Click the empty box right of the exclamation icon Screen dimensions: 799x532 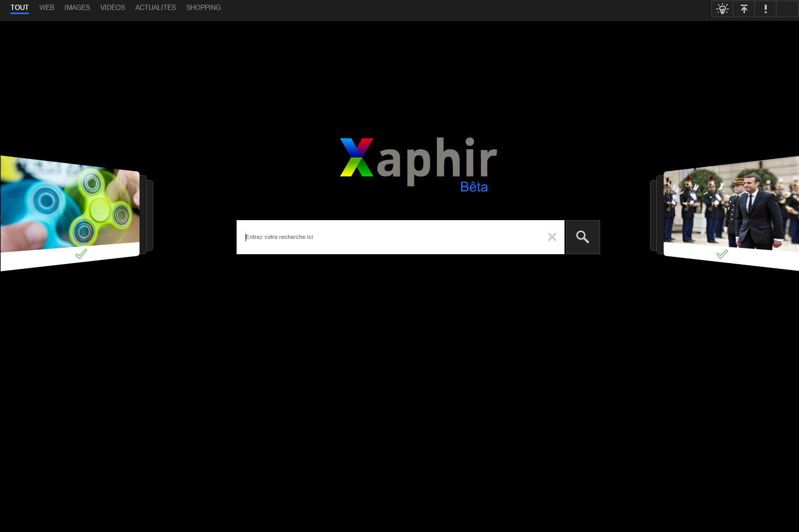pyautogui.click(x=787, y=9)
